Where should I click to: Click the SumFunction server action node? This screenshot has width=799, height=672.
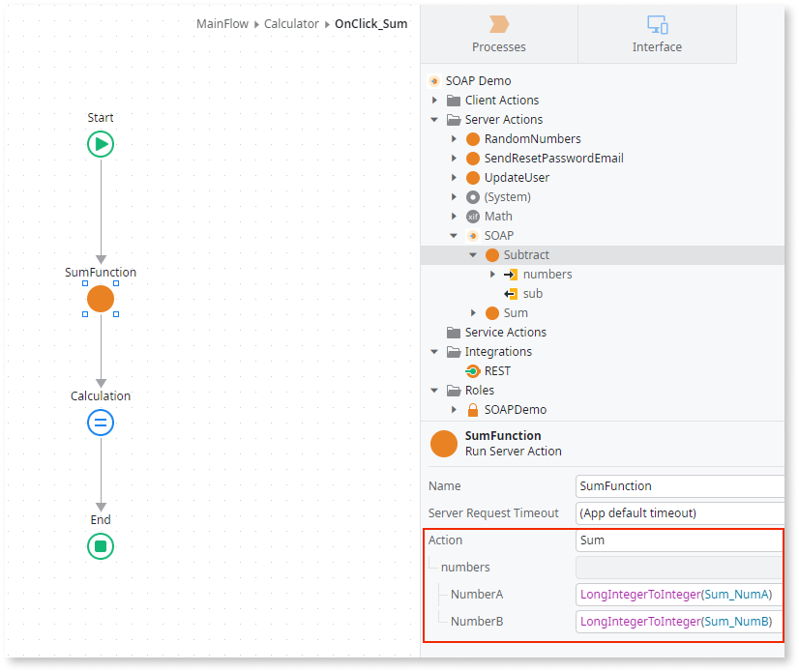click(101, 299)
